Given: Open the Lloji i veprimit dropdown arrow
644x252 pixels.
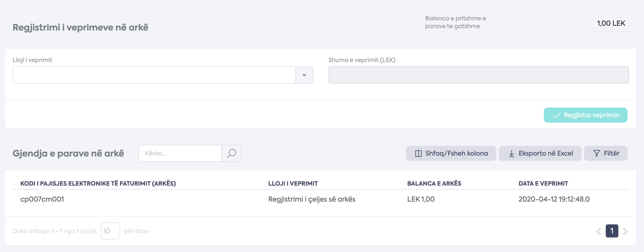Looking at the screenshot, I should (304, 75).
